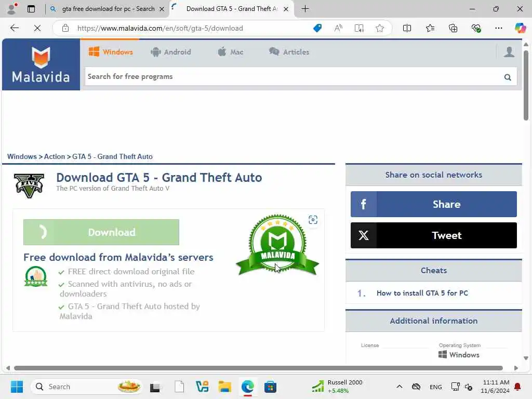Open Copilot sidebar icon

520,28
